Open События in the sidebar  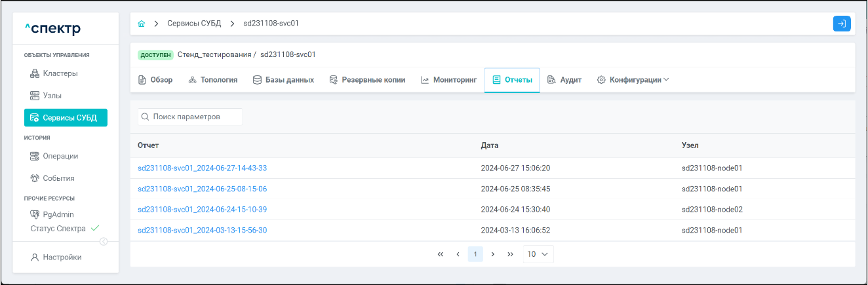click(58, 178)
